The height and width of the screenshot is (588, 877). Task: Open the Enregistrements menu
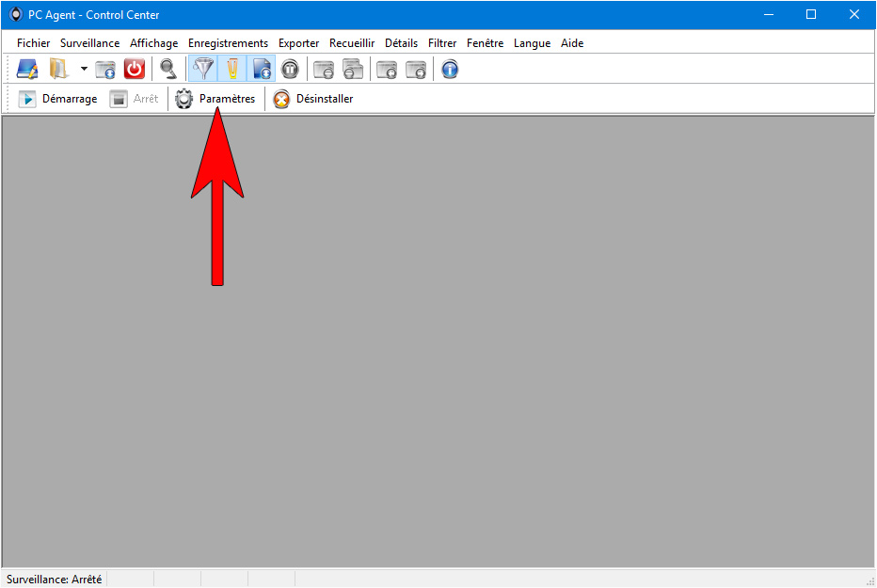229,43
